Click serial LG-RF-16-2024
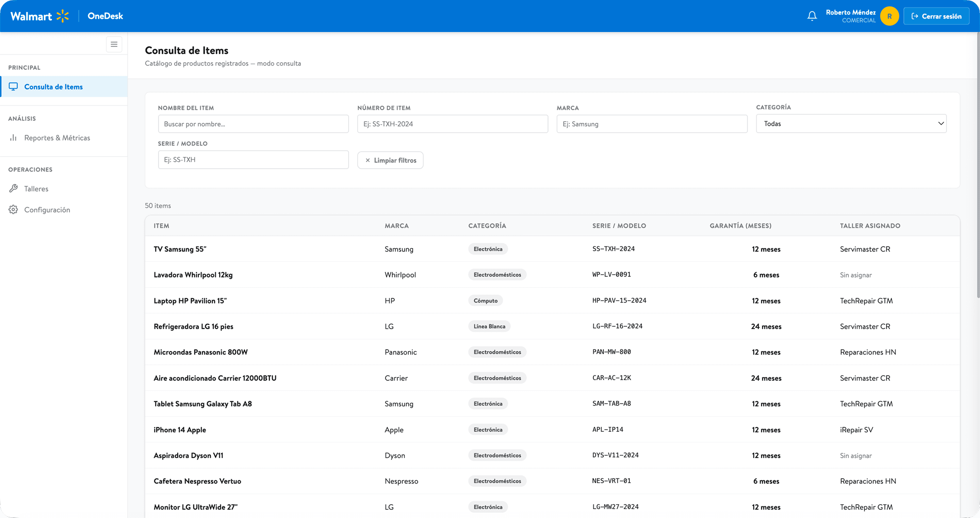 click(617, 326)
